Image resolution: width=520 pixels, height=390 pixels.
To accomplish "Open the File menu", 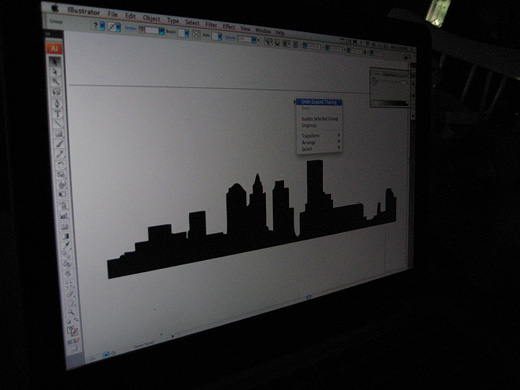I will click(113, 14).
